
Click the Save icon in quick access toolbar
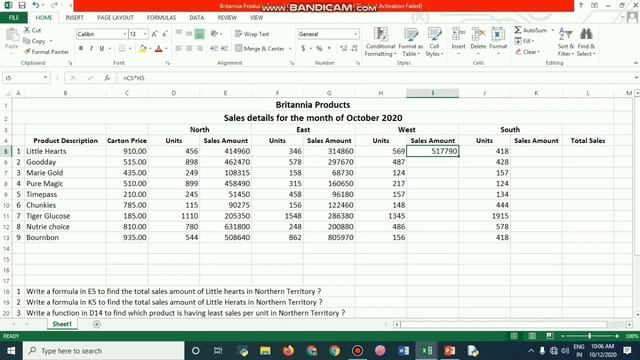(22, 5)
